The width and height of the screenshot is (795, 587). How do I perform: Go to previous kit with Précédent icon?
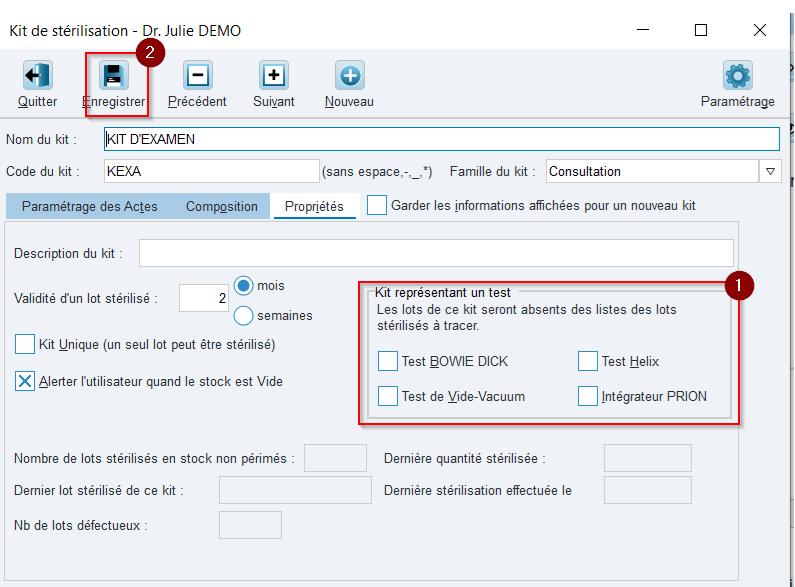coord(198,76)
